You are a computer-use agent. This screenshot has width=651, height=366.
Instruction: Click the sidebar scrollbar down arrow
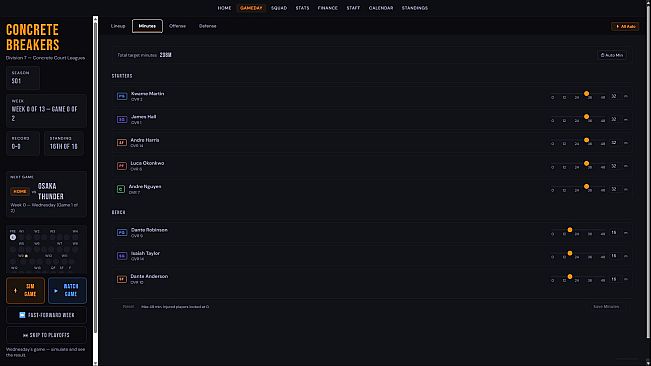[x=95, y=363]
